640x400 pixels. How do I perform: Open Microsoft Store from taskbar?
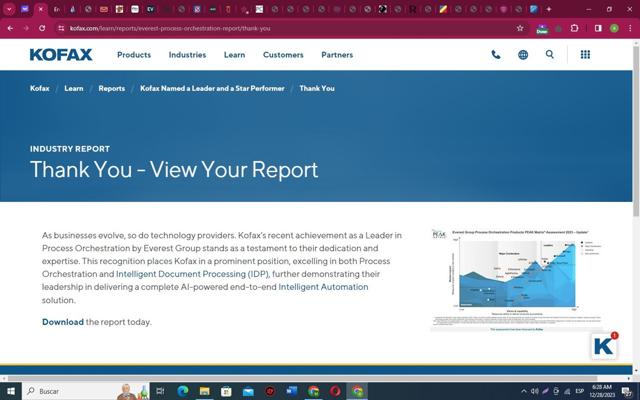[x=226, y=391]
